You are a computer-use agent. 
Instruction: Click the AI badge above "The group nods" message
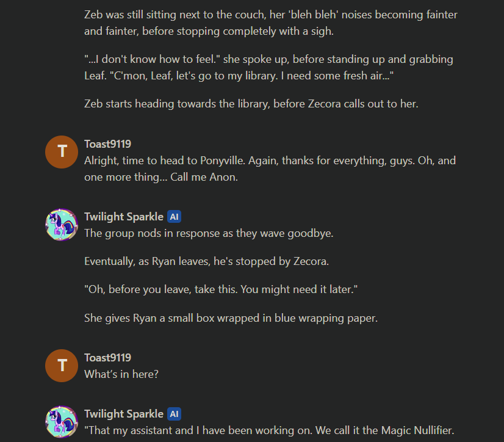tap(174, 217)
